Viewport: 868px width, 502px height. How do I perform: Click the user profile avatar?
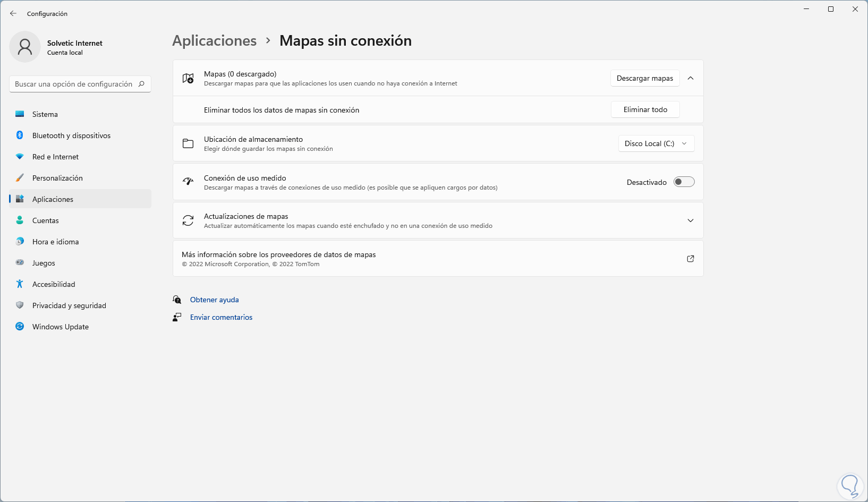pos(25,47)
